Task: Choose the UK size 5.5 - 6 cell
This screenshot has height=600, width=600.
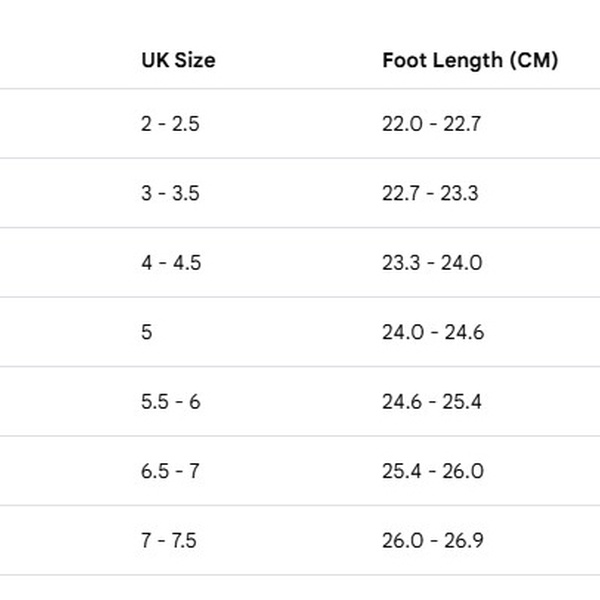Action: tap(171, 402)
